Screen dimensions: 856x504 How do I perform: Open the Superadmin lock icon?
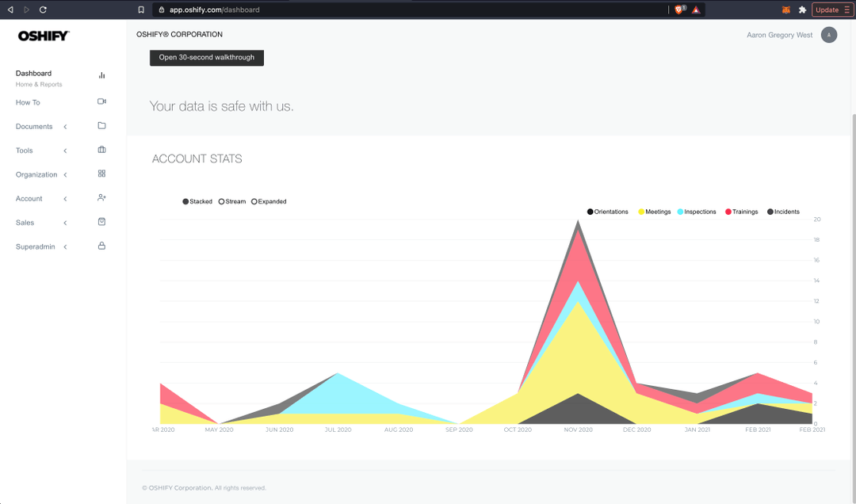[101, 246]
